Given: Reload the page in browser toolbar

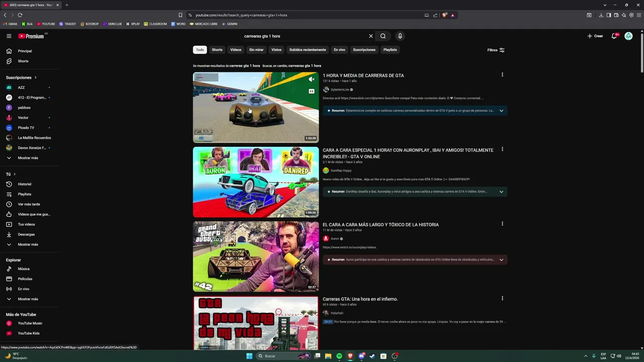Looking at the screenshot, I should click(20, 15).
